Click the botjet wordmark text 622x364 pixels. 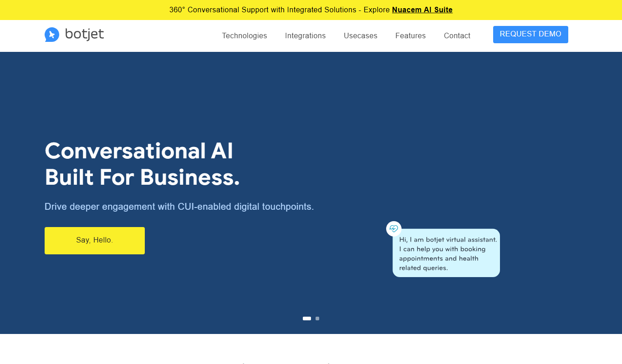[x=85, y=35]
